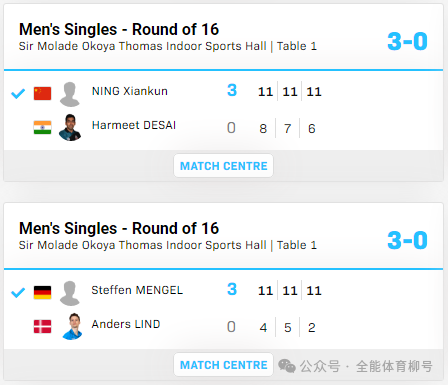Image resolution: width=448 pixels, height=385 pixels.
Task: Click Denmark flag icon beside Anders LIND
Action: [x=42, y=326]
